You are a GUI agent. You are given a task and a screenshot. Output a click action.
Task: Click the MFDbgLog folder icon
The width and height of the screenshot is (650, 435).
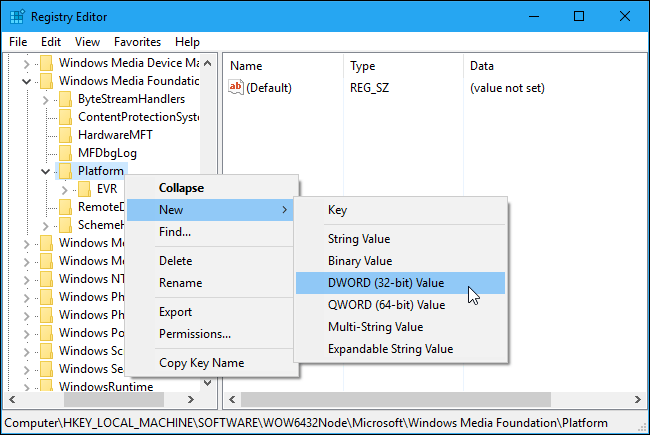coord(66,153)
